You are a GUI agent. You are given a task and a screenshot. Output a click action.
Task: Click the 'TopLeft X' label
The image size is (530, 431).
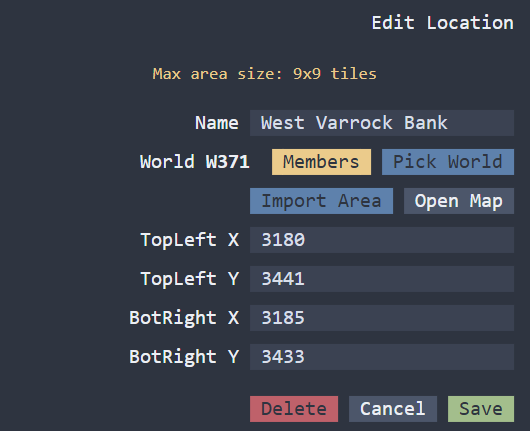coord(190,240)
